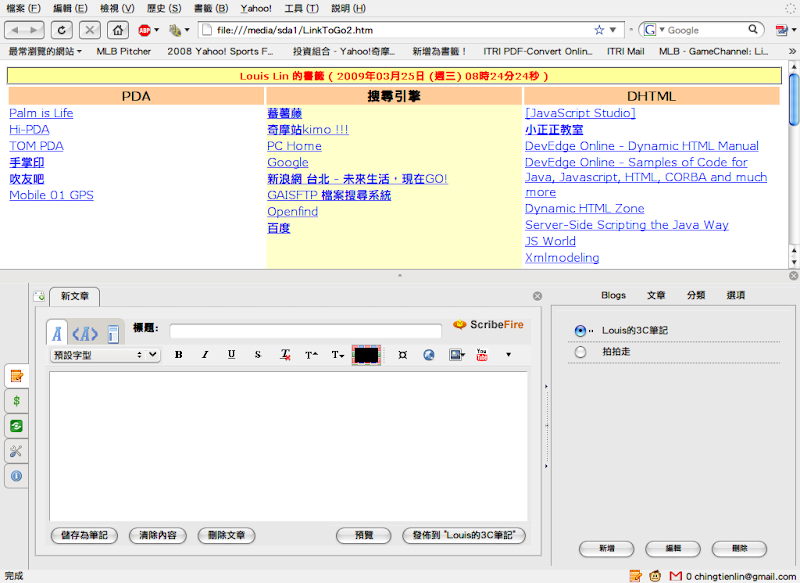Open the MLB Pitcher bookmark
800x583 pixels.
123,52
